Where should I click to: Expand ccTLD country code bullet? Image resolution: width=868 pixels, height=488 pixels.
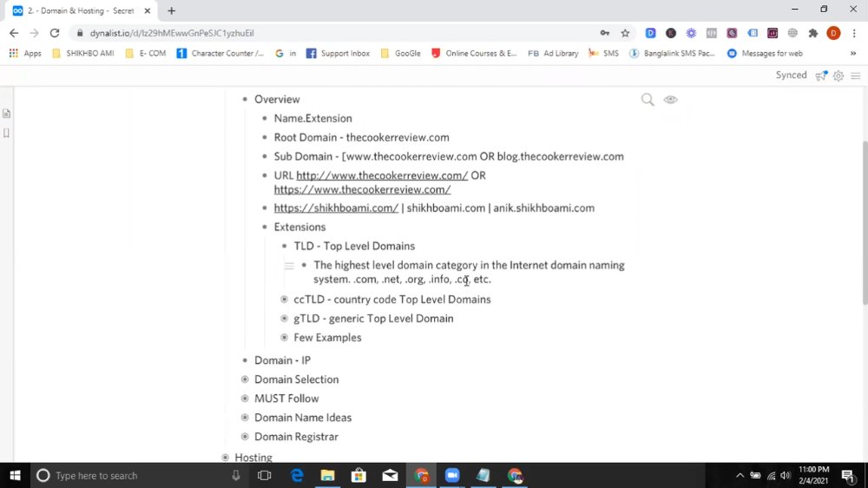[284, 299]
